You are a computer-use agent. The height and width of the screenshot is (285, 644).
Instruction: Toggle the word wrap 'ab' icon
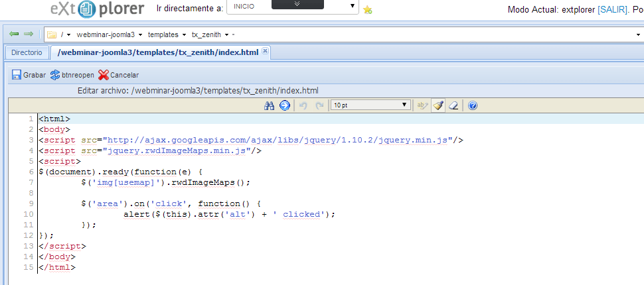(x=422, y=106)
